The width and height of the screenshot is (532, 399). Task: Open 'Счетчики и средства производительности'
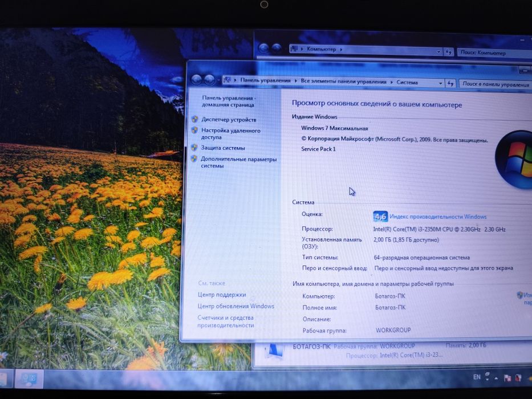click(x=226, y=321)
